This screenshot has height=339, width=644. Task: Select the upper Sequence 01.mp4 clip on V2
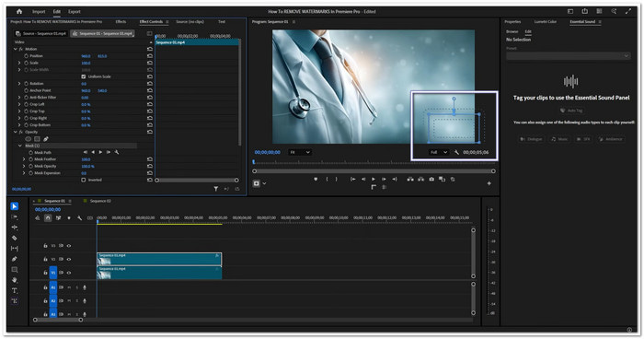159,259
